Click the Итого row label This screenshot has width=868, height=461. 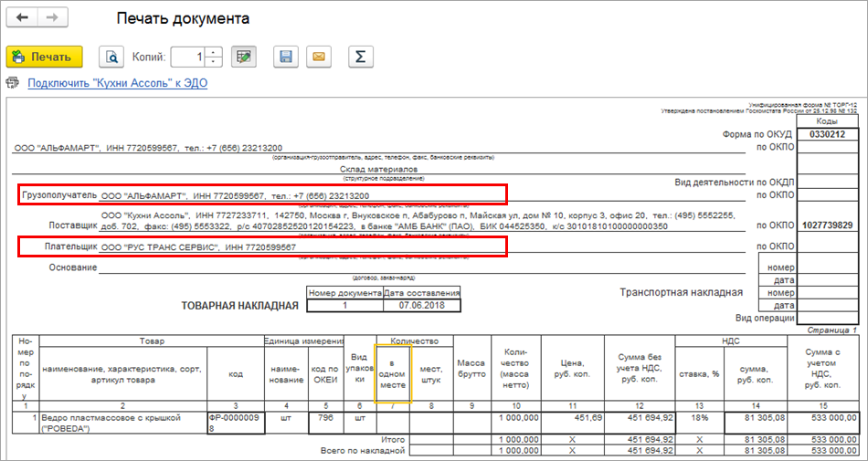(394, 439)
